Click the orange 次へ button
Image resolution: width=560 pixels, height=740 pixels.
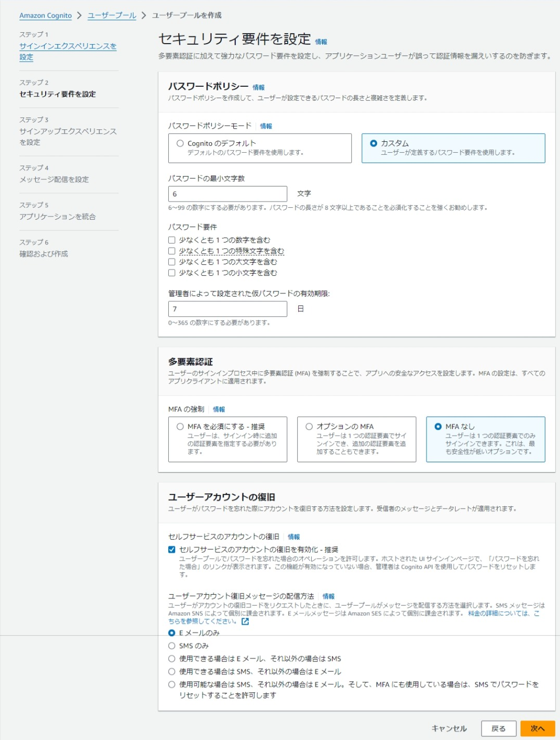click(538, 729)
